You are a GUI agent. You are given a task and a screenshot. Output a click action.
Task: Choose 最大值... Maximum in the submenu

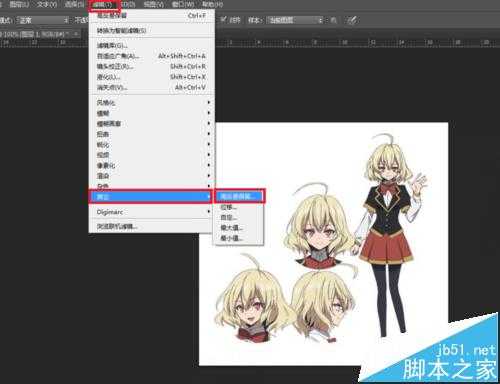(239, 228)
